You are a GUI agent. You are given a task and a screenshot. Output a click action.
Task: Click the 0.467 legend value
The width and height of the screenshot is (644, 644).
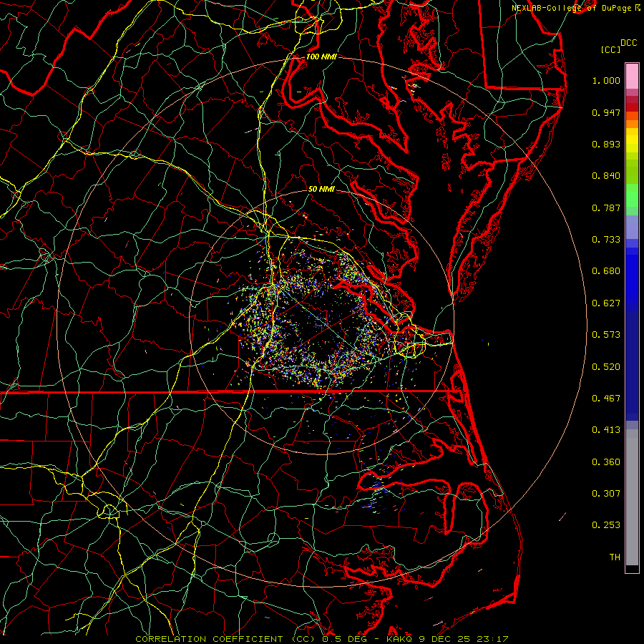pos(606,399)
